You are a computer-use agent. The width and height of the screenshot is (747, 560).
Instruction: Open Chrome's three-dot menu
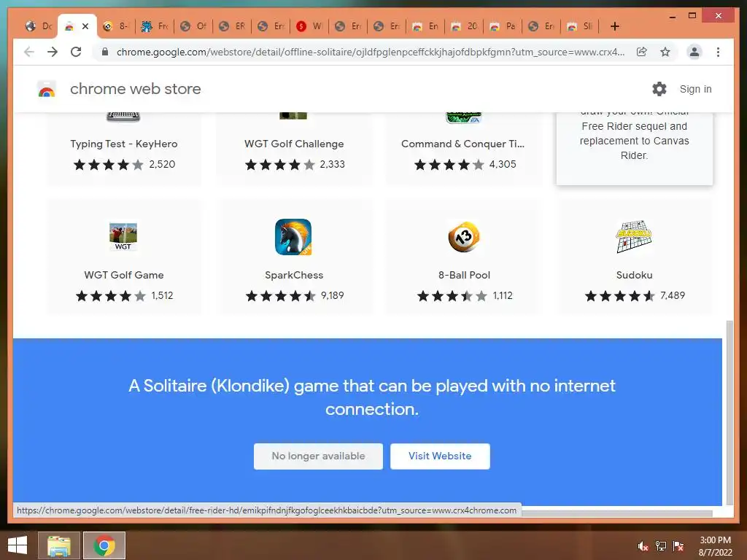(x=718, y=52)
